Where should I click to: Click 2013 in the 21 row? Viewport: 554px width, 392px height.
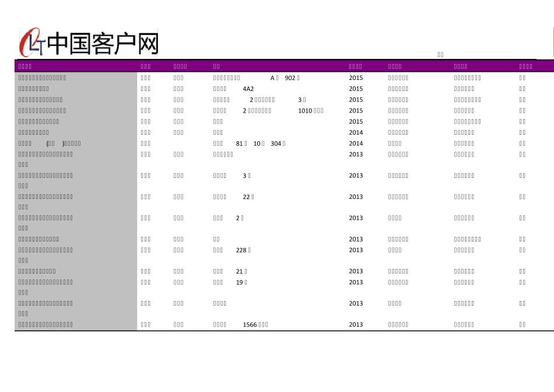click(x=356, y=271)
